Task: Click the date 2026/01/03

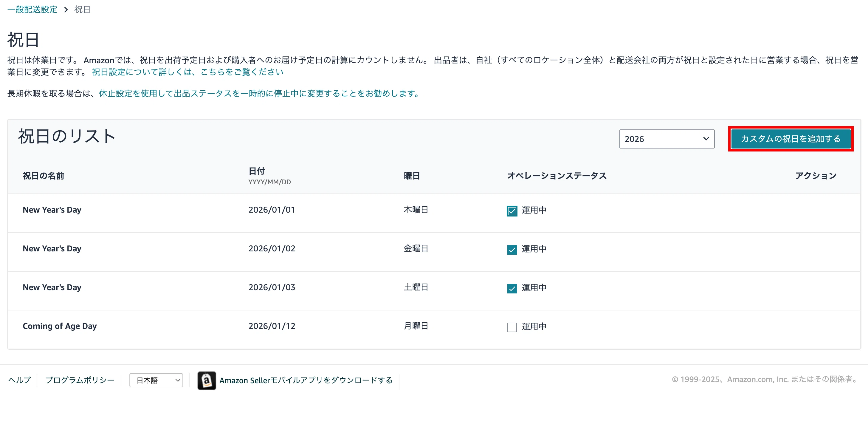Action: (272, 287)
